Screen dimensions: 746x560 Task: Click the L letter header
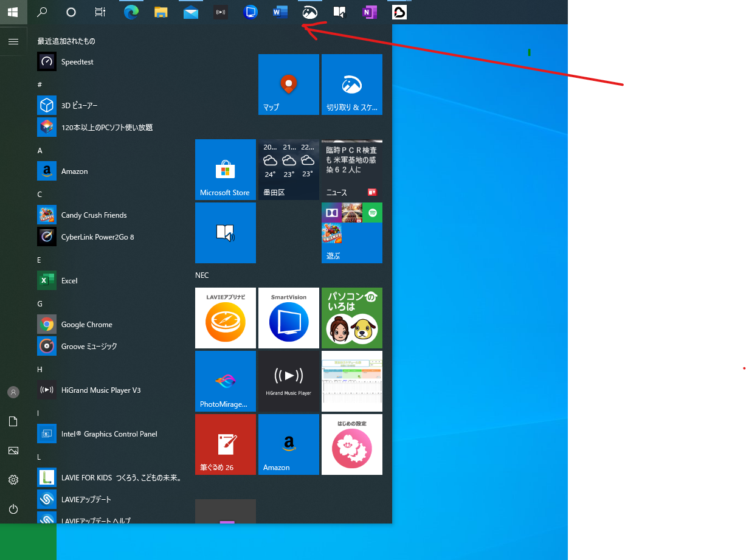40,457
